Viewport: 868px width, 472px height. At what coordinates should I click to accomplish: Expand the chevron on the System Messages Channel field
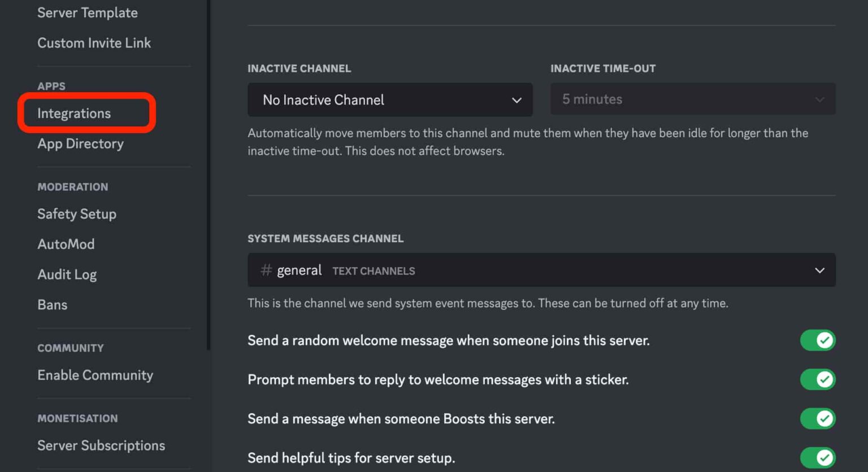[x=819, y=270]
